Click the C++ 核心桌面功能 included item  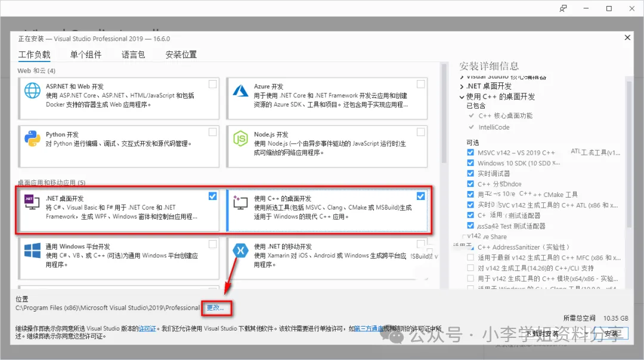pyautogui.click(x=505, y=116)
